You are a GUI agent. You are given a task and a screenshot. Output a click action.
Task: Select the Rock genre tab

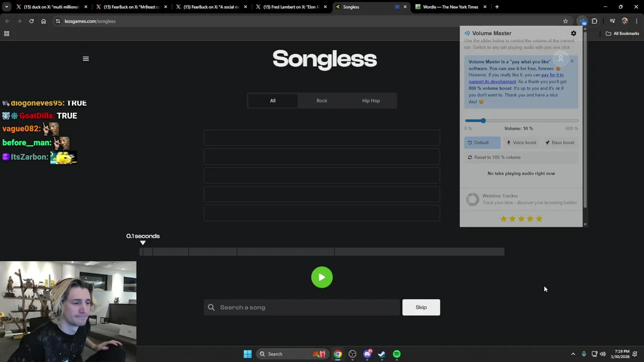coord(321,101)
